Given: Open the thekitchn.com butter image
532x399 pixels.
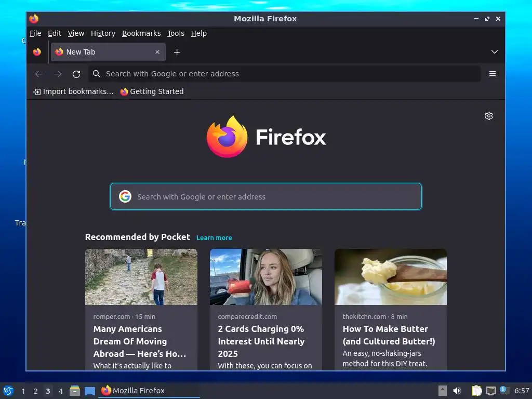Looking at the screenshot, I should pyautogui.click(x=391, y=277).
